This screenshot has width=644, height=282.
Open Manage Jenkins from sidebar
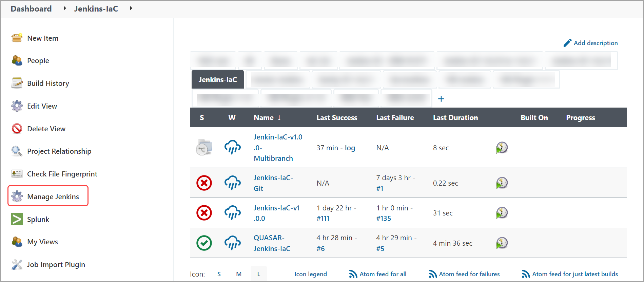coord(53,196)
